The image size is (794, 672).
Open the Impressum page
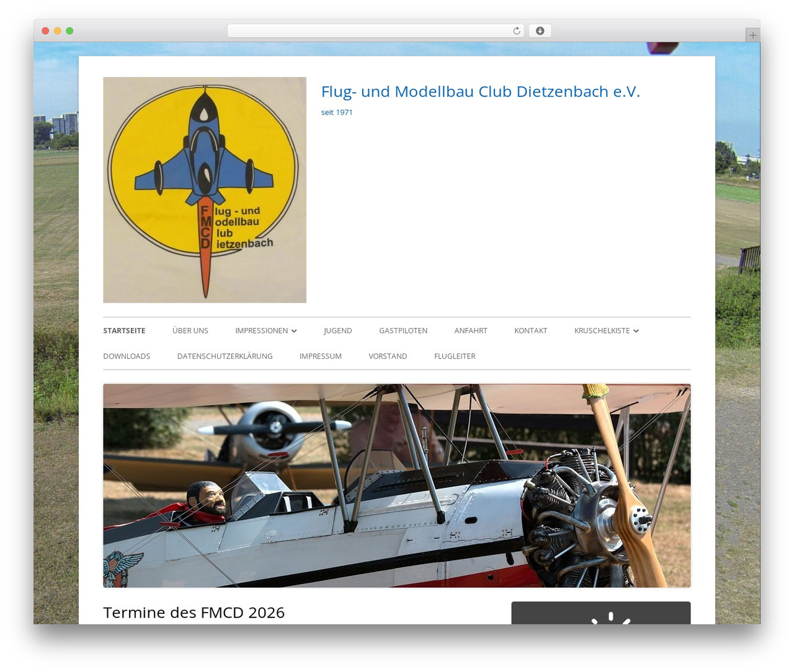[321, 356]
